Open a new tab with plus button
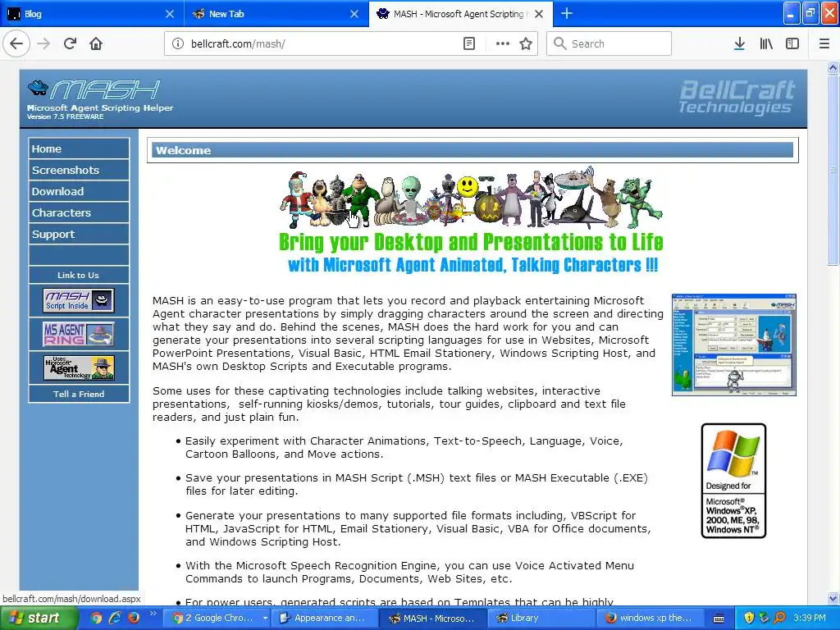This screenshot has height=630, width=840. 567,14
